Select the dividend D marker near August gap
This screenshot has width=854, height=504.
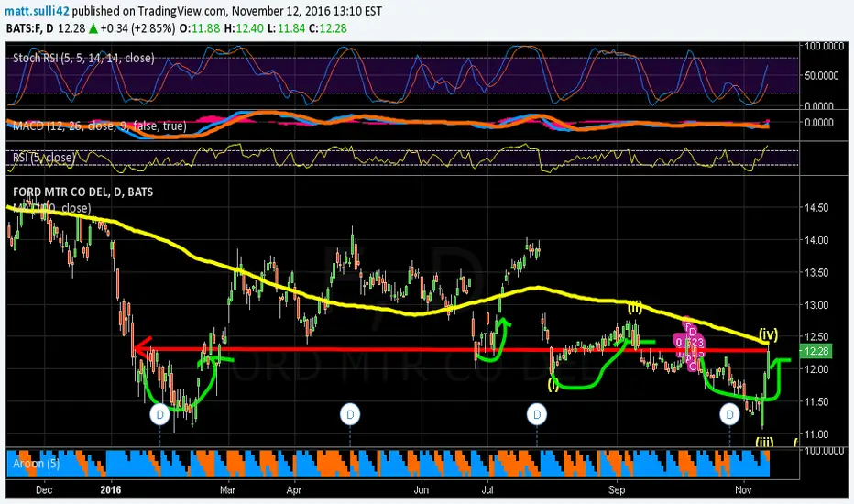(x=536, y=414)
